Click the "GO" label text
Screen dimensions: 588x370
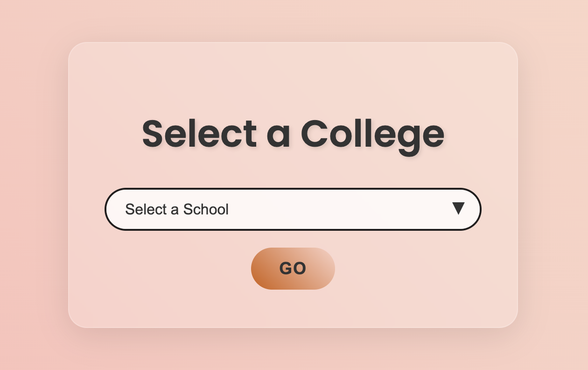point(293,269)
